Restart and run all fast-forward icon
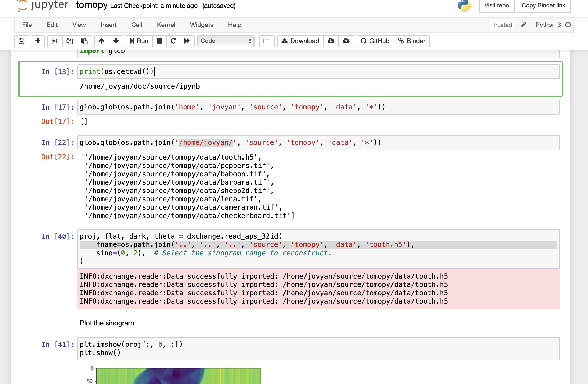This screenshot has width=588, height=384. [187, 41]
